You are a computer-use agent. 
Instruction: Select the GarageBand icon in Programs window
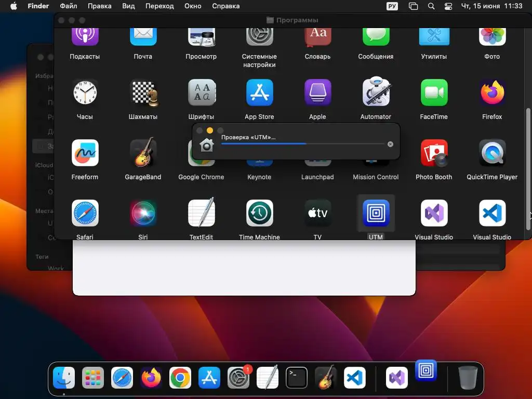pos(143,152)
